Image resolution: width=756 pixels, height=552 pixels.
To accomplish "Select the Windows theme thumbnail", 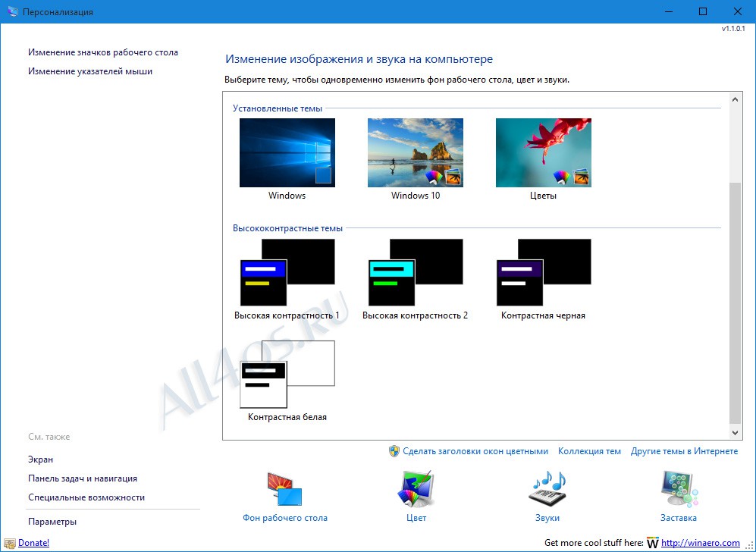I will (287, 153).
